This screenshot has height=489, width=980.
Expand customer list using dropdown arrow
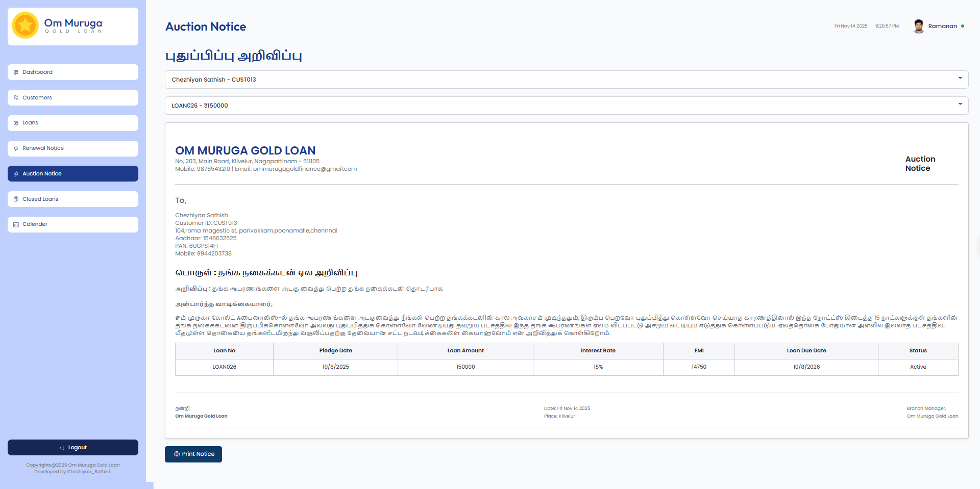[960, 79]
